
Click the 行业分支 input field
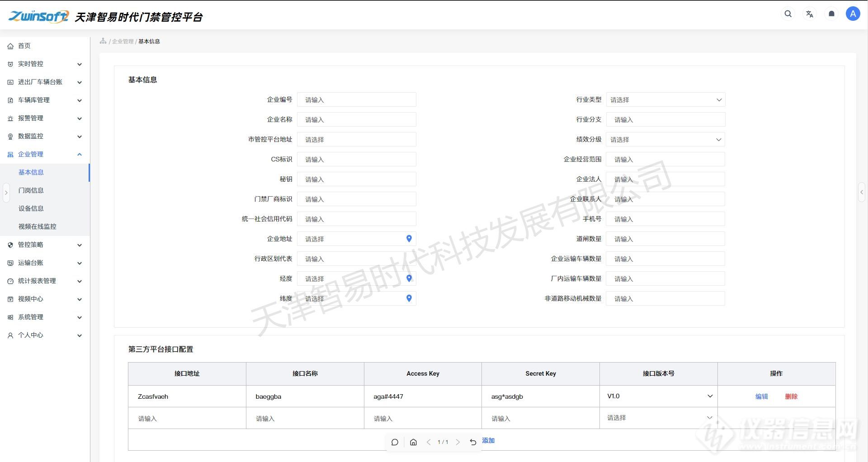coord(665,120)
